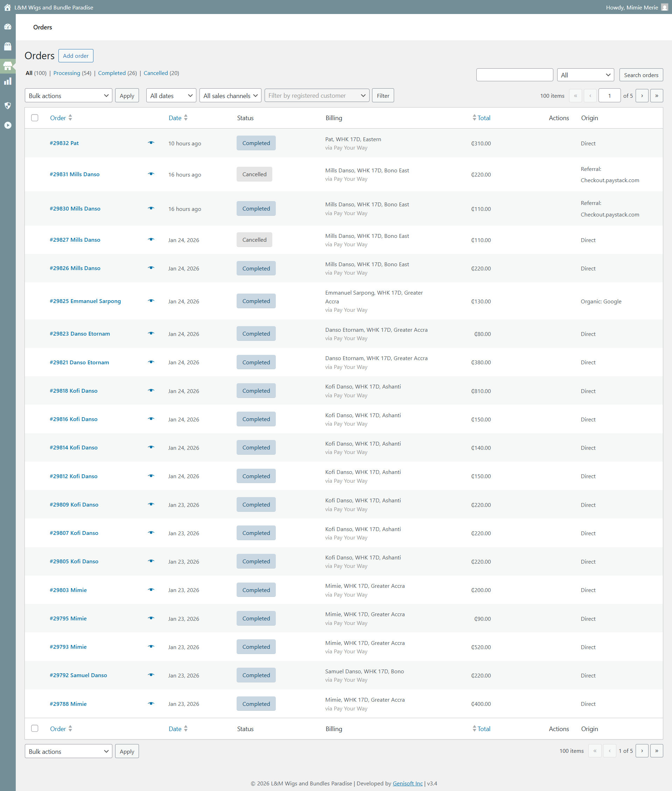This screenshot has width=672, height=791.
Task: Open the Dashboard gauge icon in sidebar
Action: [8, 27]
